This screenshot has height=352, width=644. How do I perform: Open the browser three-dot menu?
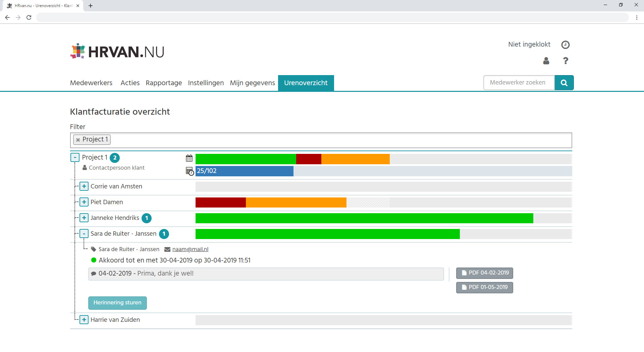tap(637, 17)
